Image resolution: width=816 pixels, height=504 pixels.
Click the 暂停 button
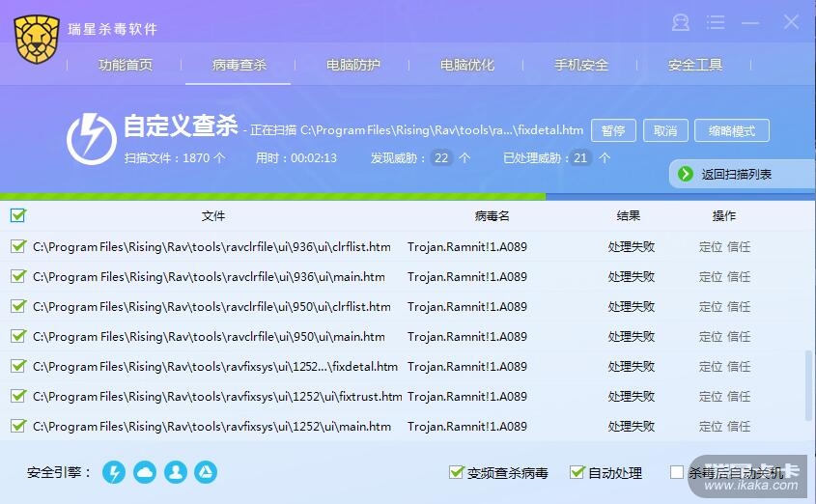(613, 130)
